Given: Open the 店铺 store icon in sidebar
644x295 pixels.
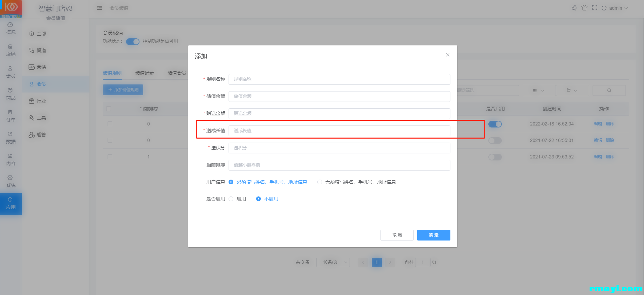Looking at the screenshot, I should pos(10,47).
